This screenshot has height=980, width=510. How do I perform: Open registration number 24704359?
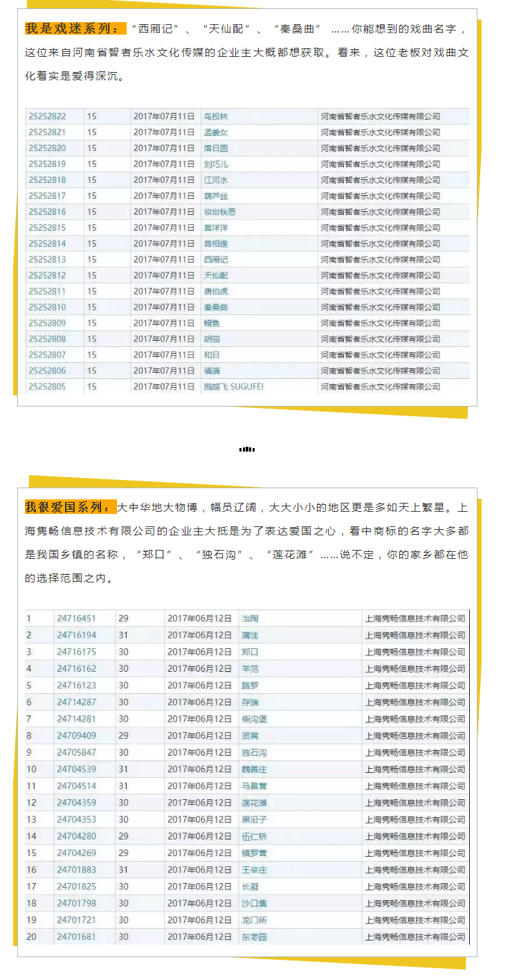[76, 803]
